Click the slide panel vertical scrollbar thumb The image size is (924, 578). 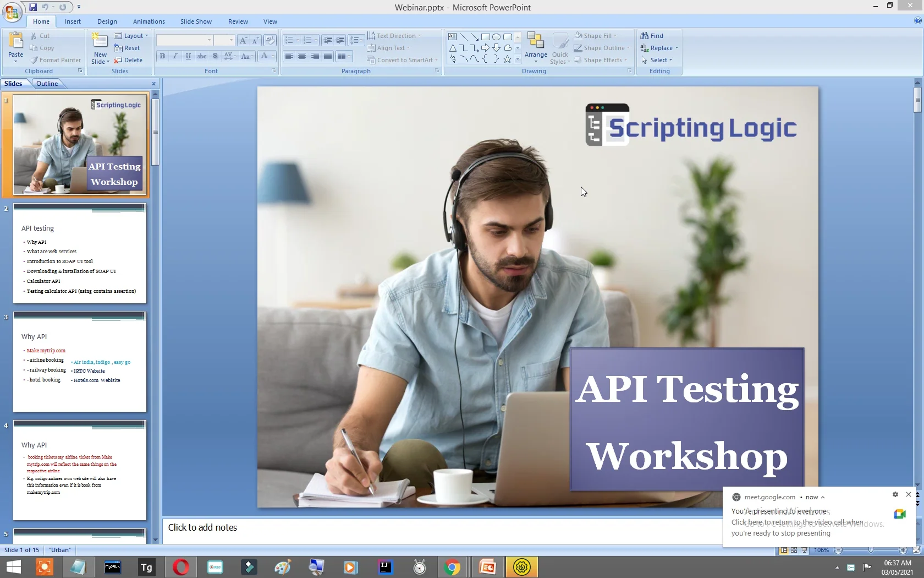coord(156,132)
